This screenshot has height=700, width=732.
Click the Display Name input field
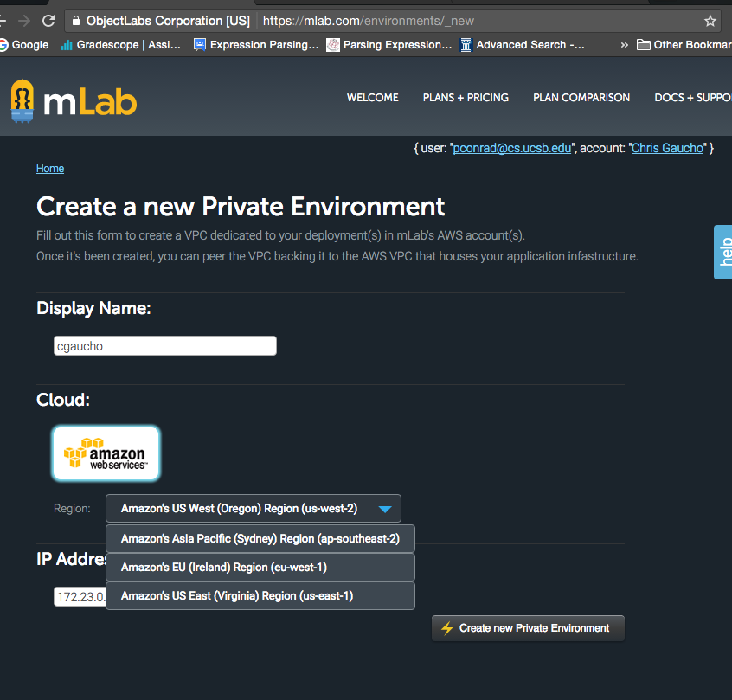(164, 346)
